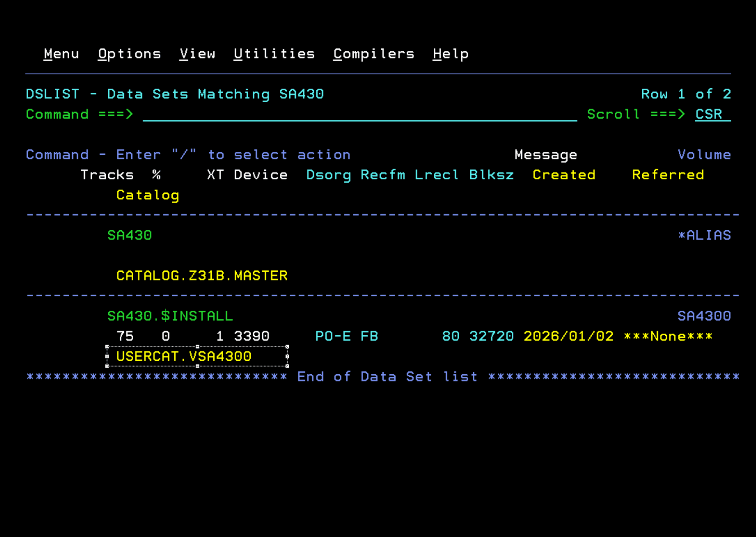Click the Command input field
The height and width of the screenshot is (537, 756).
tap(358, 115)
